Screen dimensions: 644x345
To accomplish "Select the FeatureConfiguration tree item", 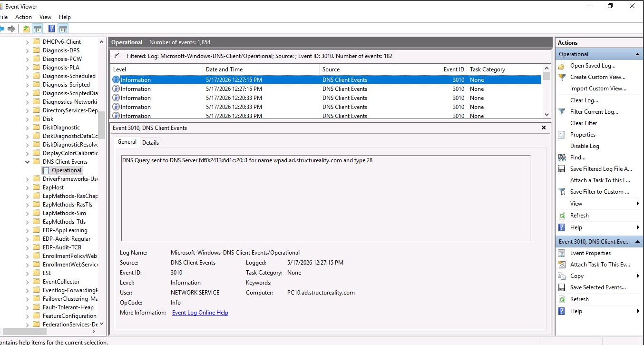I will click(69, 316).
